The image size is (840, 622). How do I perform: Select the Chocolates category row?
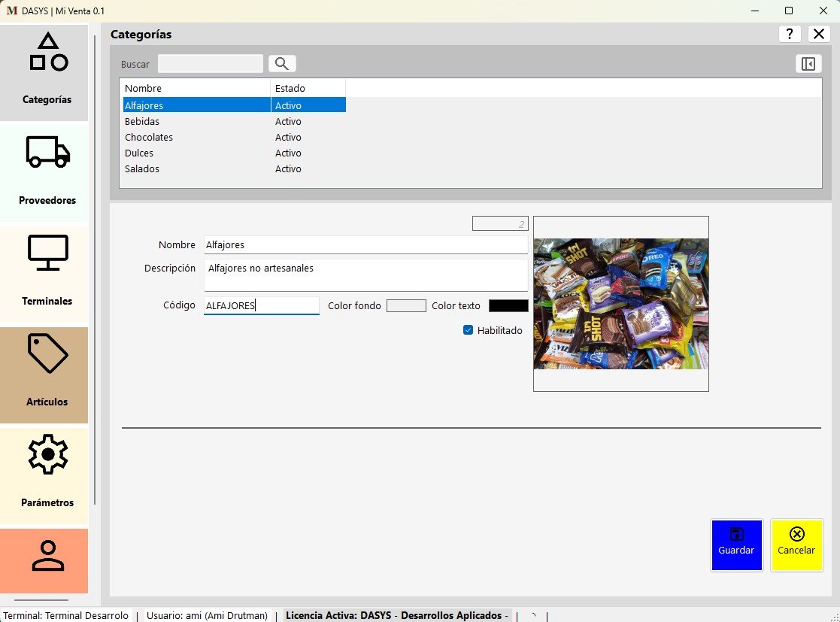149,137
